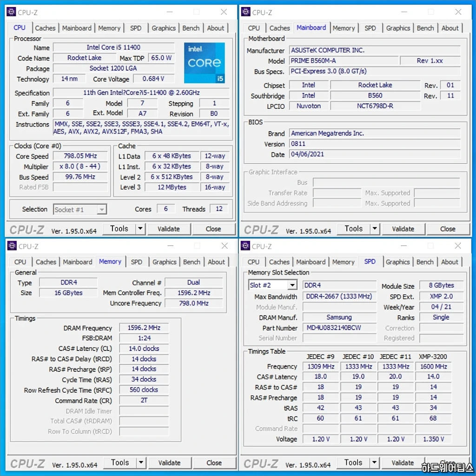Screen dimensions: 476x476
Task: Select the About tab in the Mainboard window
Action: click(450, 28)
